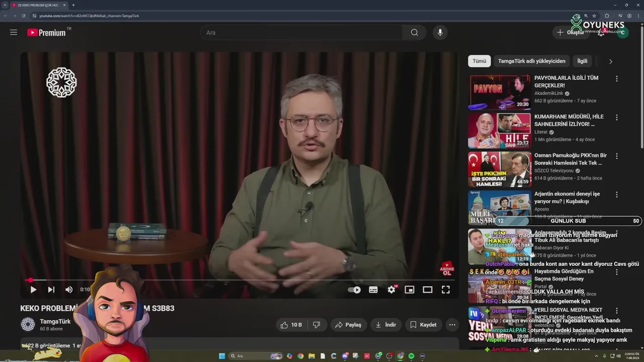Open options for Hayatımda Gördüğüm video
This screenshot has width=644, height=362.
(617, 272)
